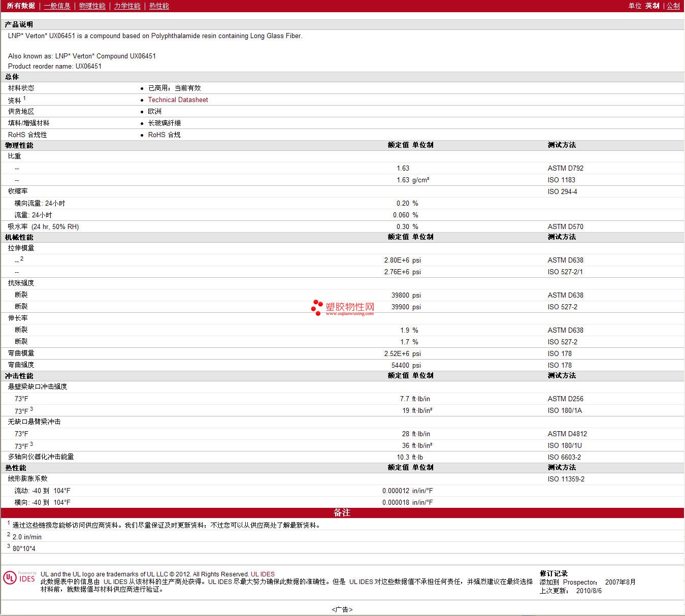Click the 1.7 % elongation at break value

click(409, 342)
